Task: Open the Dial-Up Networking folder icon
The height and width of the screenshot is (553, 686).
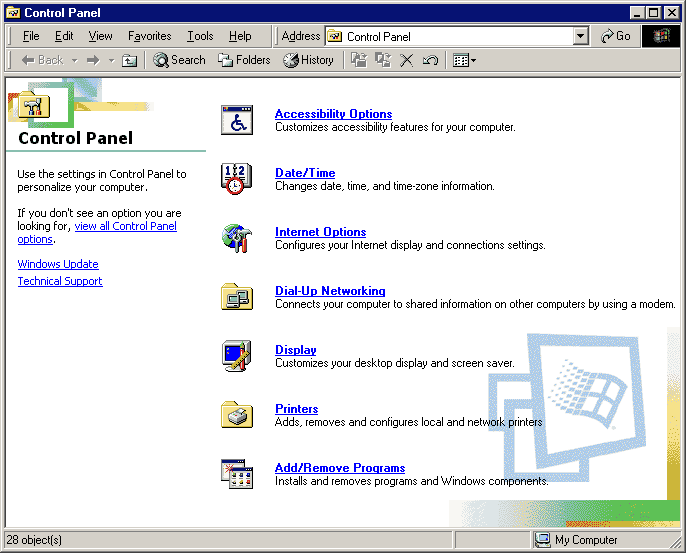Action: tap(237, 297)
